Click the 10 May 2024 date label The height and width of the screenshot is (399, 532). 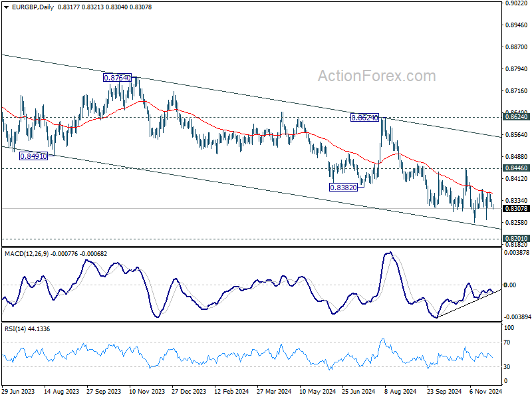[317, 391]
